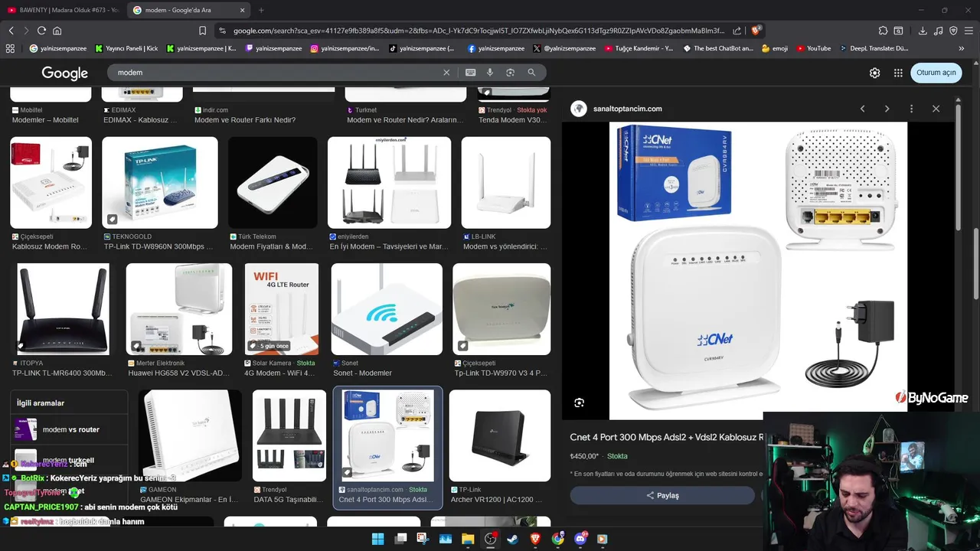Open a new browser tab
Image resolution: width=980 pixels, height=551 pixels.
coord(261,10)
